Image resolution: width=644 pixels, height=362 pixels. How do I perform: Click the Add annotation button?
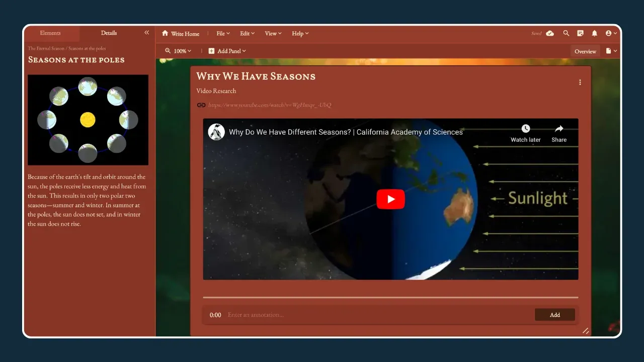pyautogui.click(x=554, y=315)
